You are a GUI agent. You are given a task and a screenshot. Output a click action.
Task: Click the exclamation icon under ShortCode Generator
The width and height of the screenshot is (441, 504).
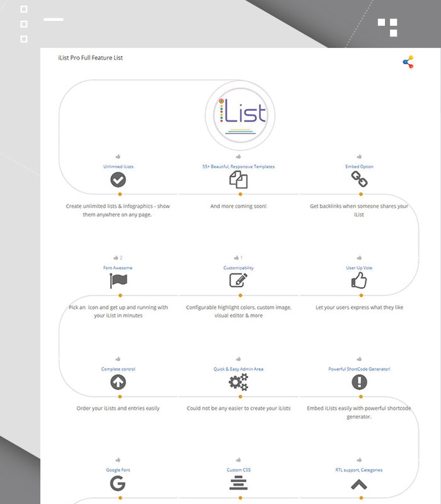point(359,382)
